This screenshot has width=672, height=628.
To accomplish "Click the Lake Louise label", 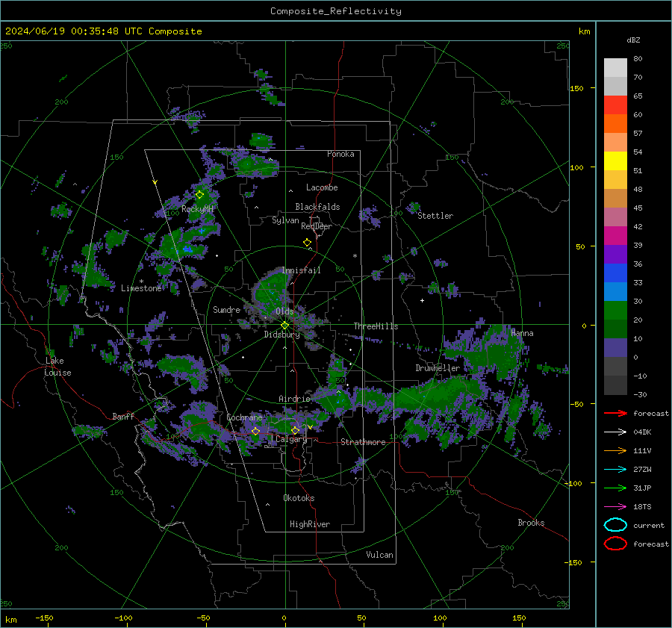I will pyautogui.click(x=57, y=367).
